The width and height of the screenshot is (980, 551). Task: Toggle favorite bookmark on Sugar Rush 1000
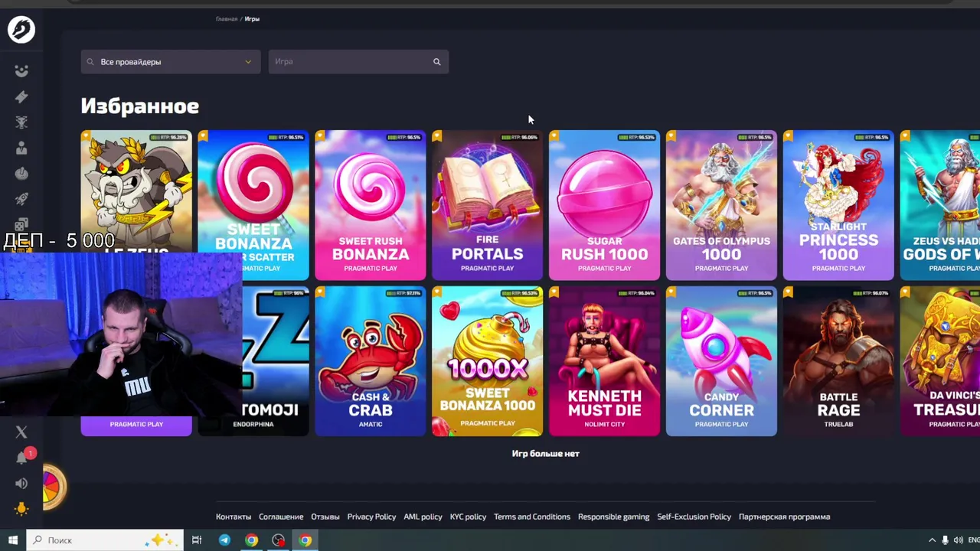coord(554,136)
